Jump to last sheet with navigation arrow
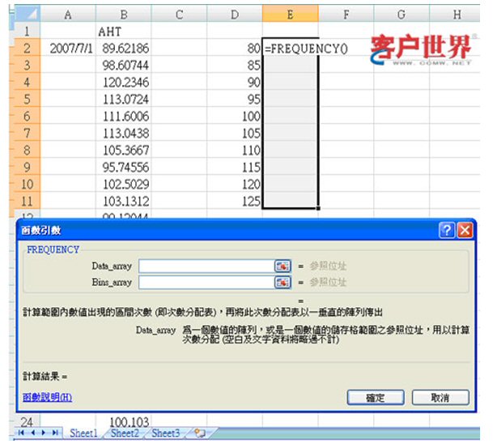This screenshot has height=448, width=493. click(53, 434)
